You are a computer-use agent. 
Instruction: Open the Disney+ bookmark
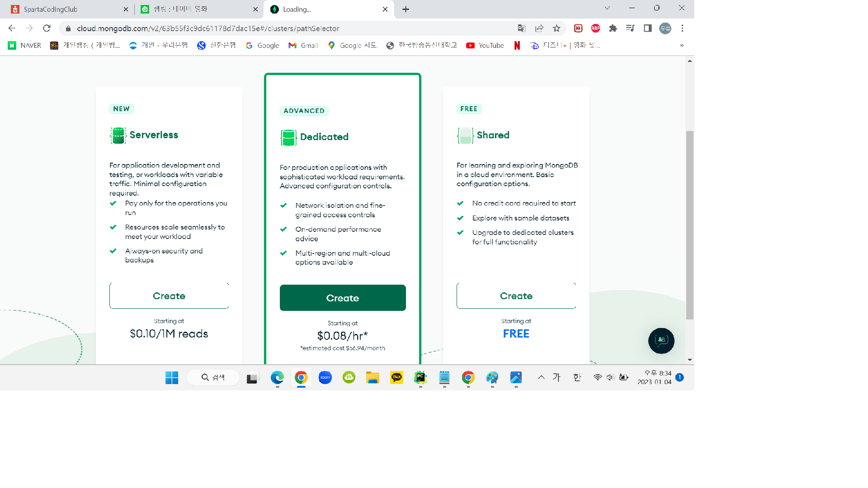pyautogui.click(x=565, y=45)
